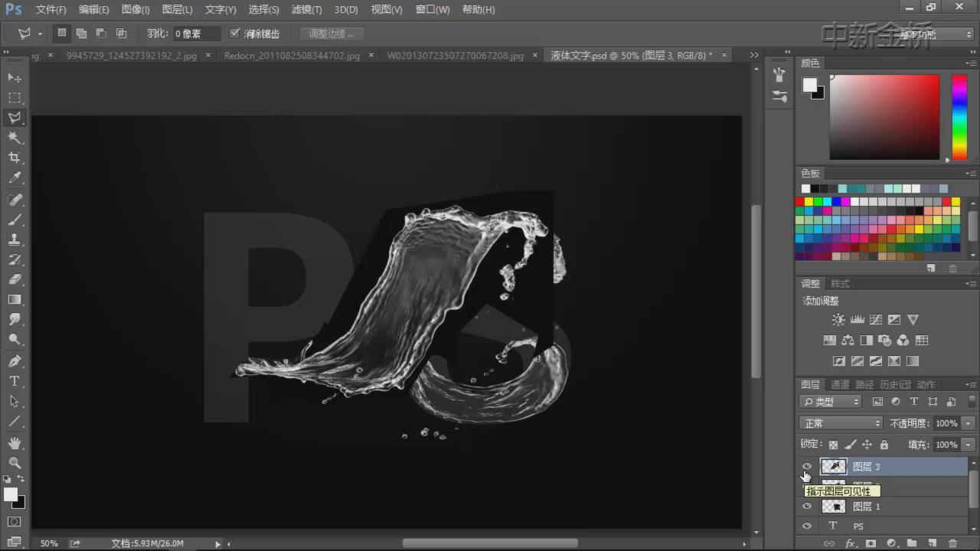Viewport: 980px width, 551px height.
Task: Select the Line shape tool
Action: point(15,421)
